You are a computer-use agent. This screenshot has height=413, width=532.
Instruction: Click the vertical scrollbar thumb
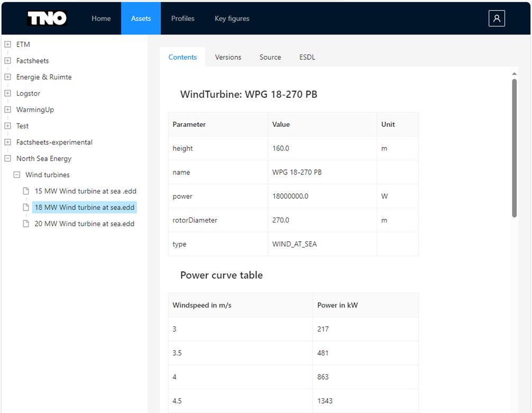pos(514,148)
